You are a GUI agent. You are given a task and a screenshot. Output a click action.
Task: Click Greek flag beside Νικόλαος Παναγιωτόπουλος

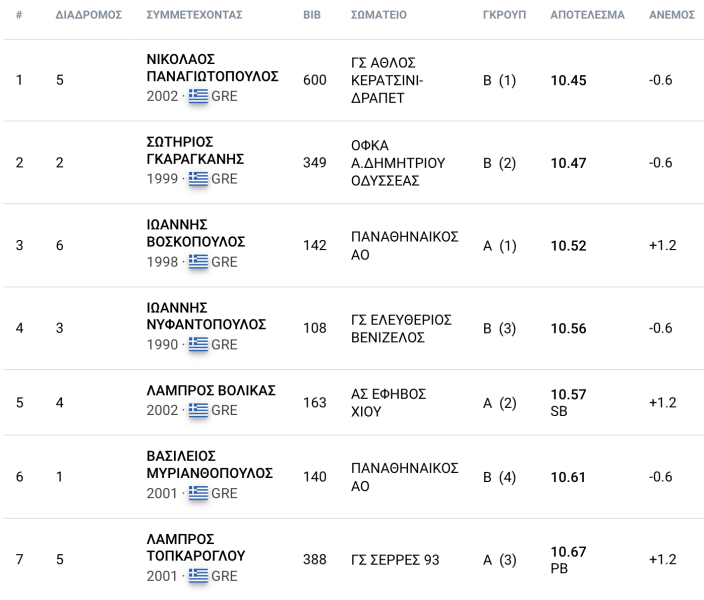pos(198,97)
